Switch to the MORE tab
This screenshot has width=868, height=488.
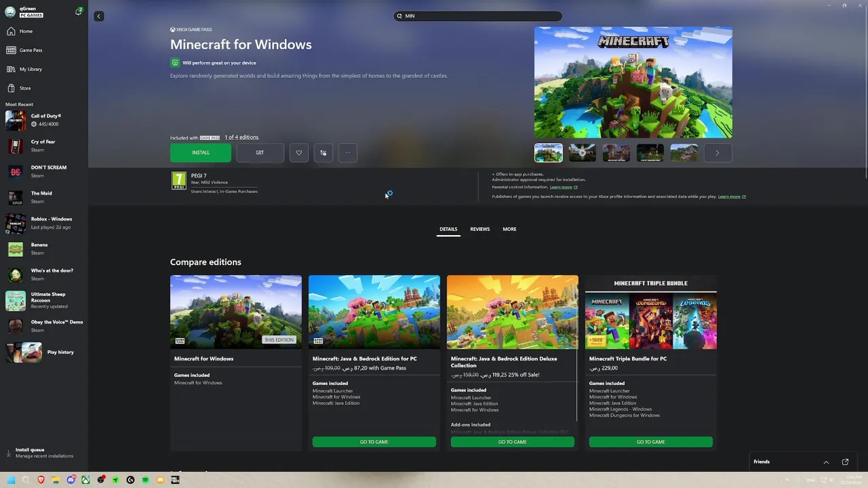(509, 229)
